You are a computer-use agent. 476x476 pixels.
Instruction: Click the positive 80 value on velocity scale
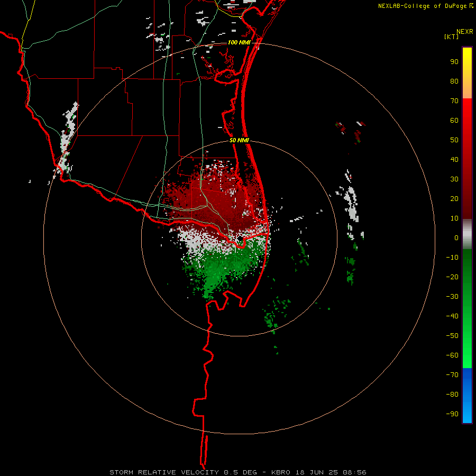(454, 81)
